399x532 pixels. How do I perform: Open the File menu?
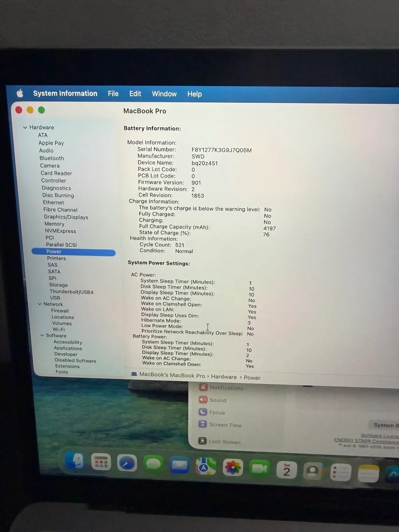point(113,94)
